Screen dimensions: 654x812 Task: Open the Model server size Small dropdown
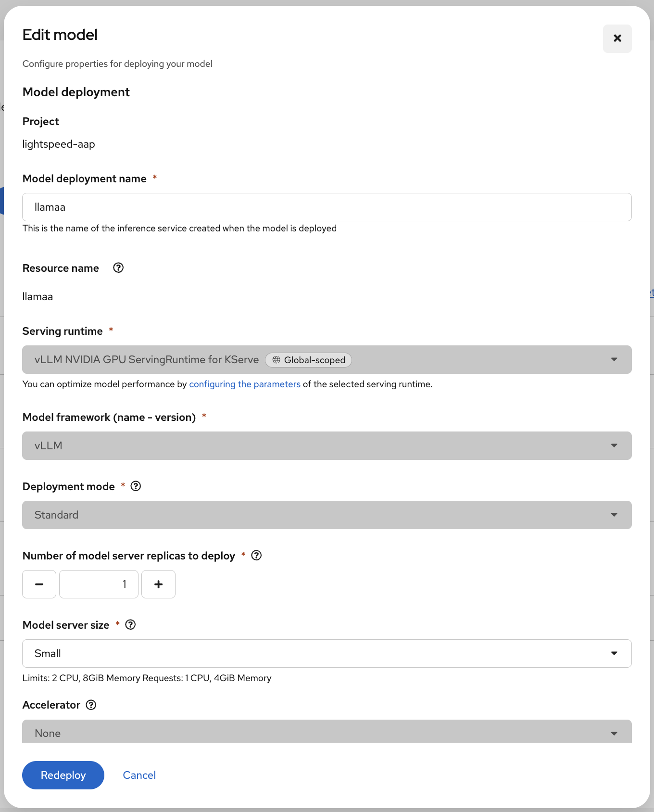click(x=327, y=654)
